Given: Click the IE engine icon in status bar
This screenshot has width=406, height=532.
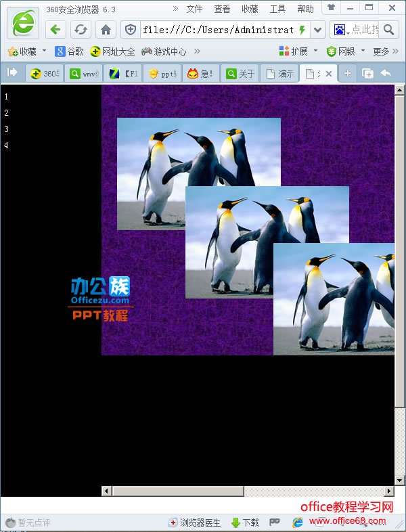Looking at the screenshot, I should click(x=298, y=522).
